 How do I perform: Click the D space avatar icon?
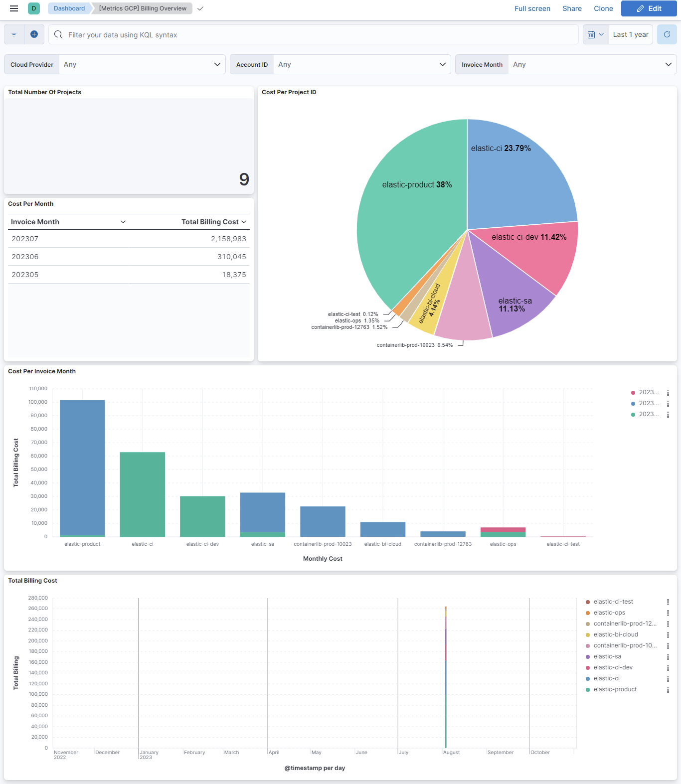[x=34, y=8]
